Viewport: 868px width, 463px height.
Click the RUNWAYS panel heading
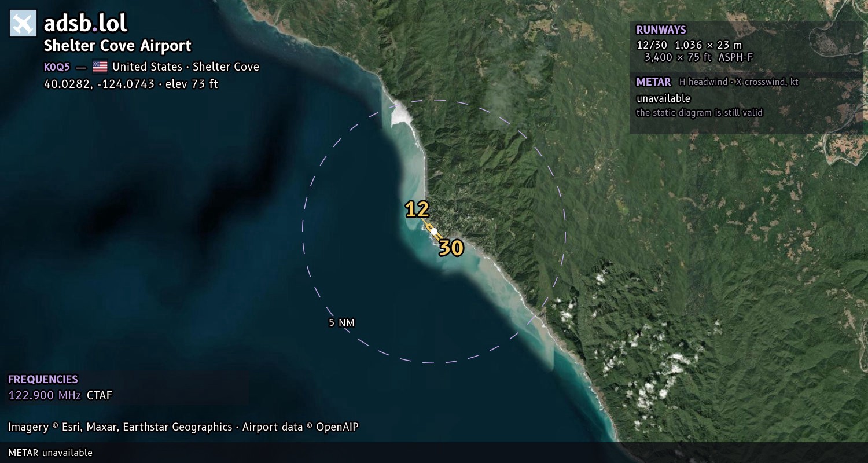pos(661,30)
